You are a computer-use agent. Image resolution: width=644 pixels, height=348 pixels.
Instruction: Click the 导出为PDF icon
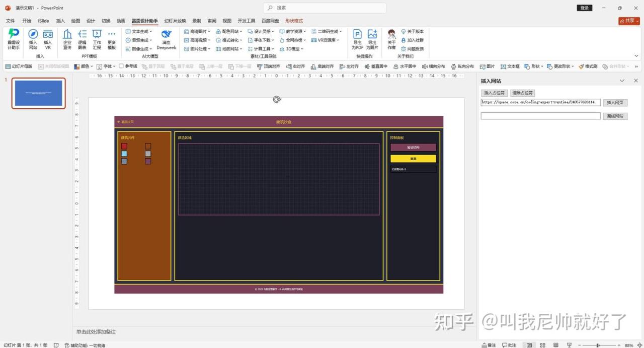coord(357,35)
